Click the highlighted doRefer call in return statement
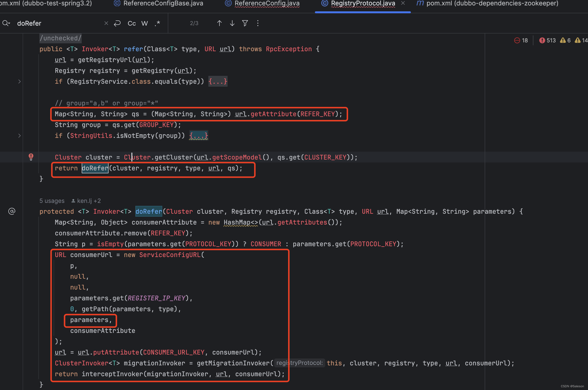 (x=95, y=168)
